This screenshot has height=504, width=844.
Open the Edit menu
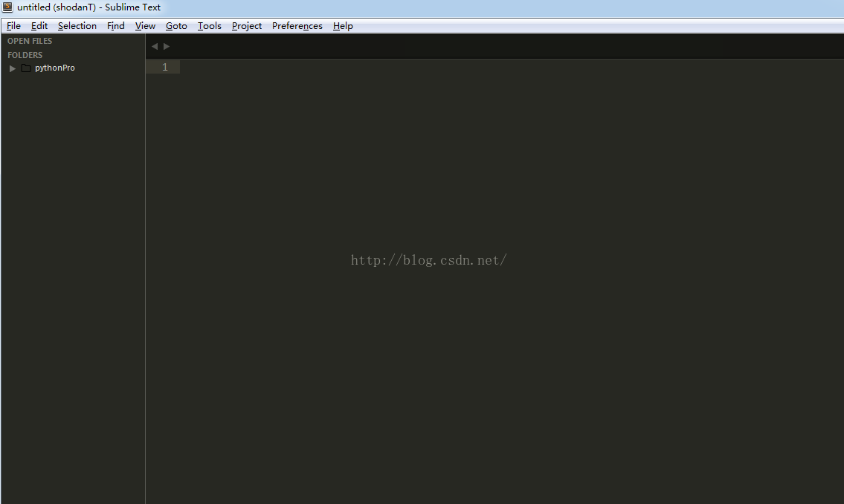tap(39, 26)
